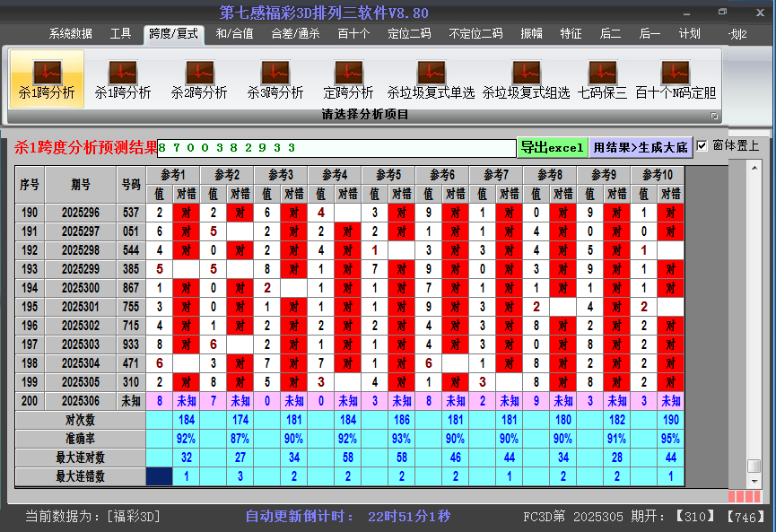
Task: Switch to the 和/合值 tab
Action: click(x=235, y=34)
